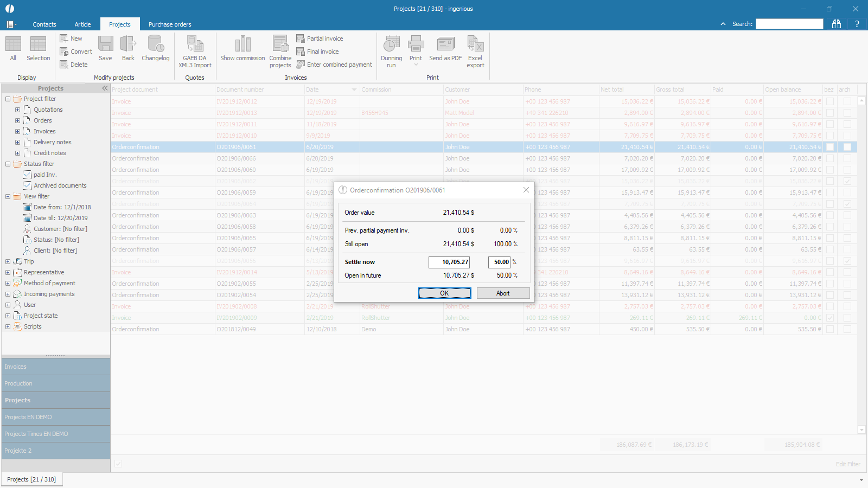Screen dimensions: 868x488
Task: Open the Contacts tab
Action: [44, 24]
